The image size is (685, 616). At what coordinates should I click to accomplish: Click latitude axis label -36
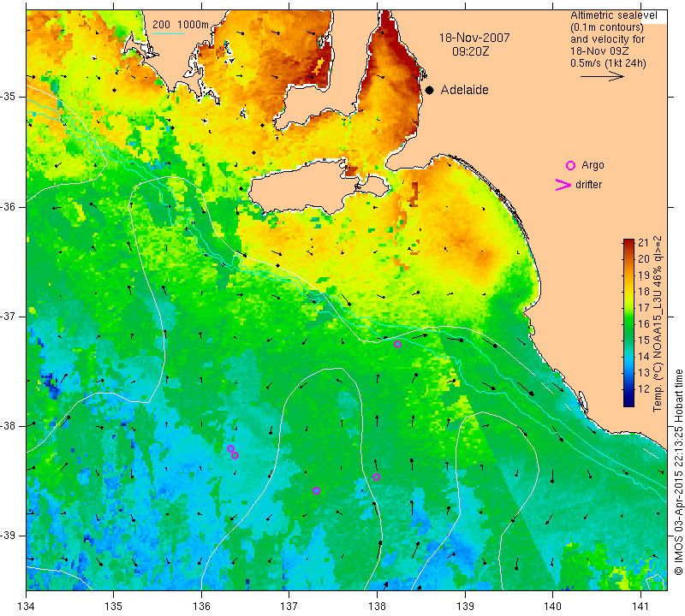pos(9,206)
